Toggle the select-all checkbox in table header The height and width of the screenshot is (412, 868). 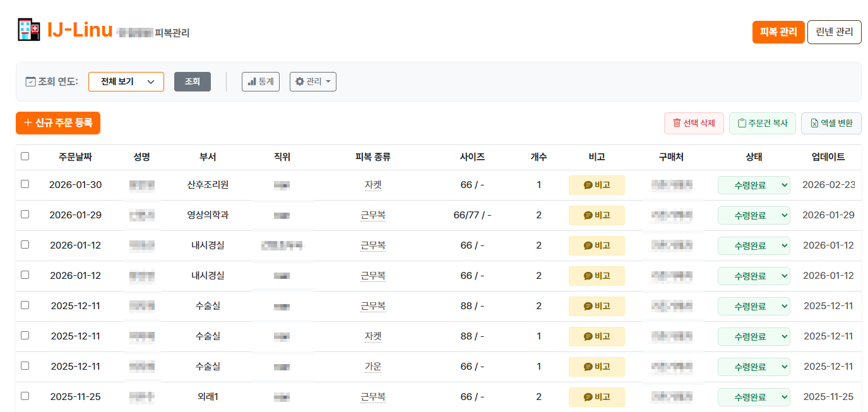click(25, 156)
